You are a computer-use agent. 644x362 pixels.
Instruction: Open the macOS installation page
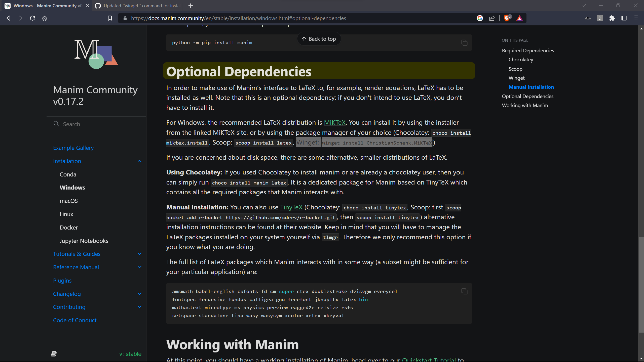point(69,201)
